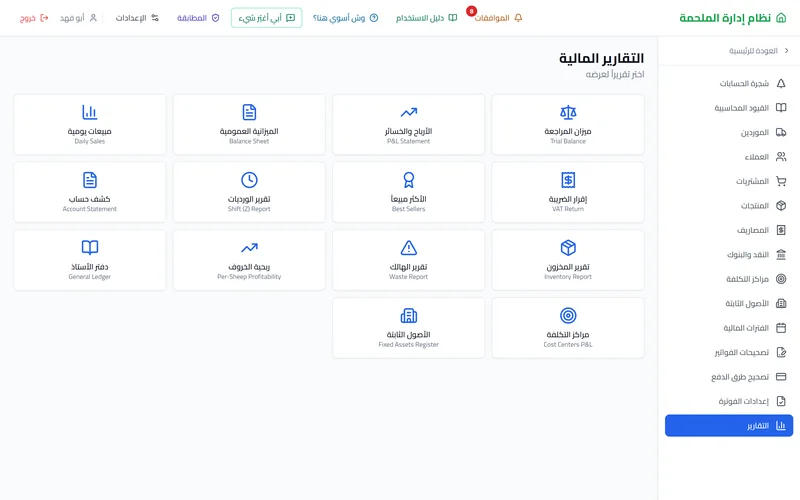Click the clock icon for Shift (Z) Report
This screenshot has height=500, width=800.
(x=249, y=180)
